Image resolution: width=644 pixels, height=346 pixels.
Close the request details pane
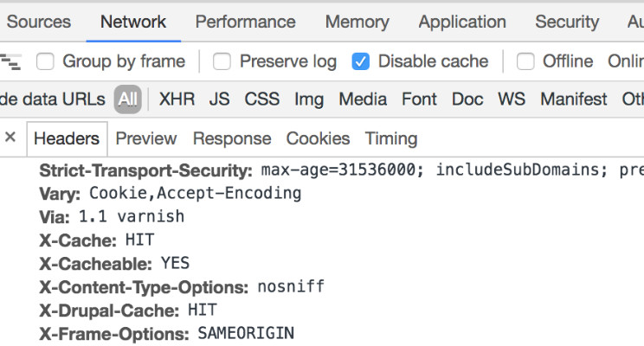(x=10, y=138)
